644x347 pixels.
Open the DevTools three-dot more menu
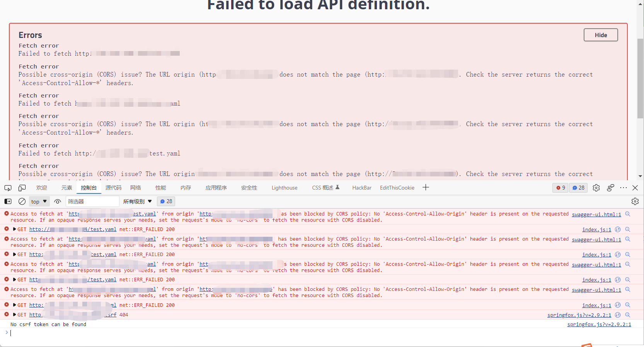pos(624,188)
